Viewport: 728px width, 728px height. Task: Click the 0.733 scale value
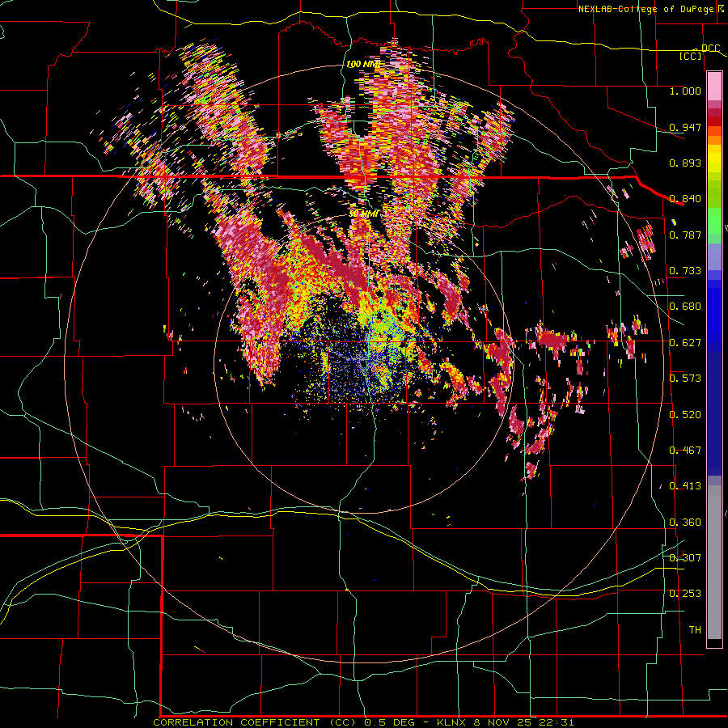(x=685, y=271)
